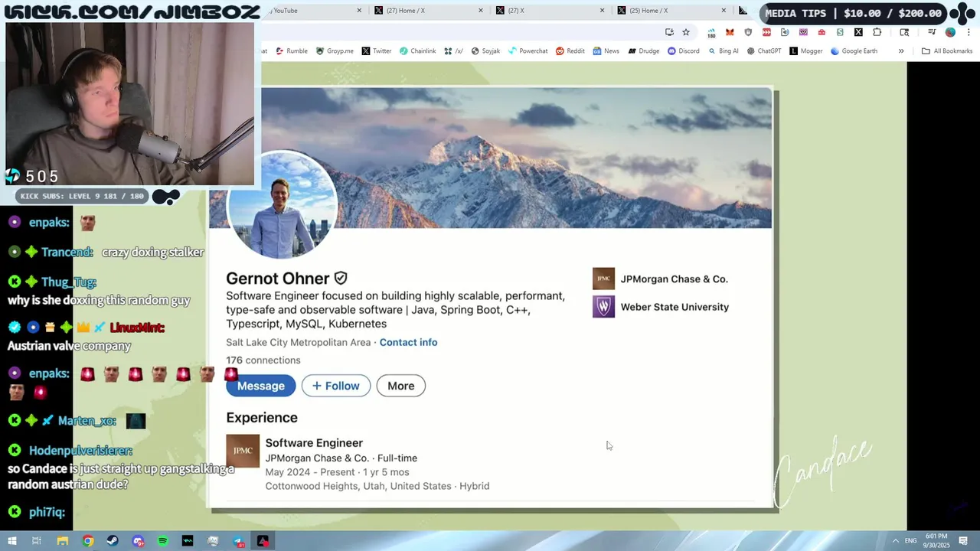The image size is (980, 551).
Task: Click the bookmark star in the address bar
Action: coord(686,32)
